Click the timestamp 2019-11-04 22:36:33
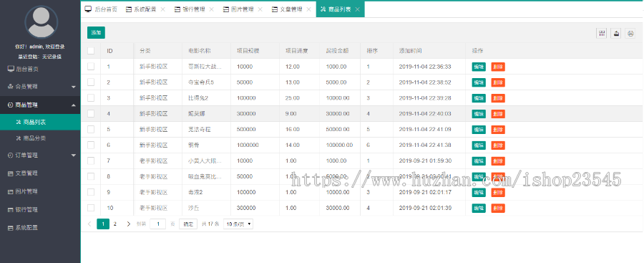The height and width of the screenshot is (263, 644). [425, 66]
